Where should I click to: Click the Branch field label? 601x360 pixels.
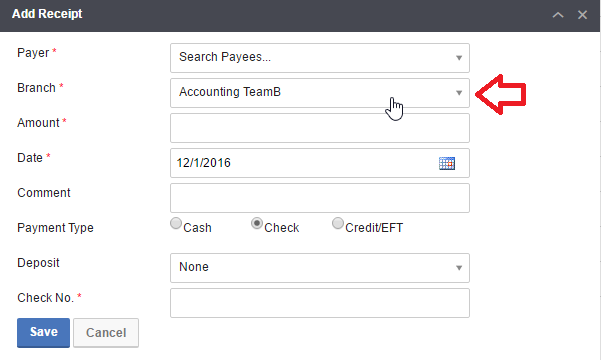(x=36, y=88)
